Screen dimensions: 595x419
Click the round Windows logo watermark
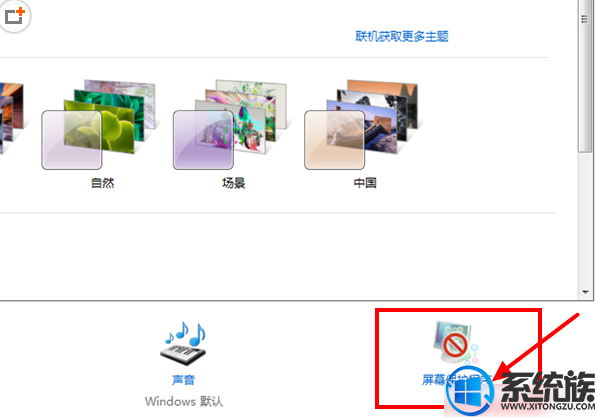click(470, 393)
